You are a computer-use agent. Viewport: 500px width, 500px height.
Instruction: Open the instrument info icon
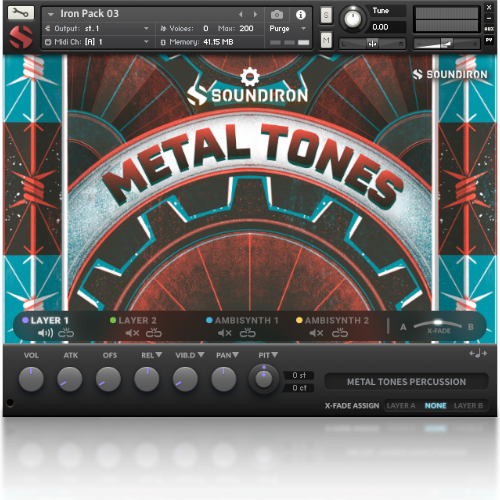(301, 15)
